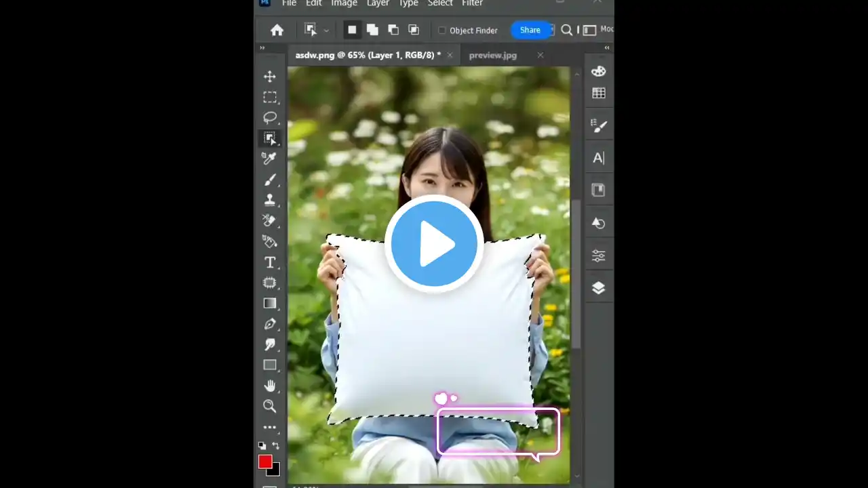Collapse the right panels with double arrows
868x488 pixels.
(607, 47)
